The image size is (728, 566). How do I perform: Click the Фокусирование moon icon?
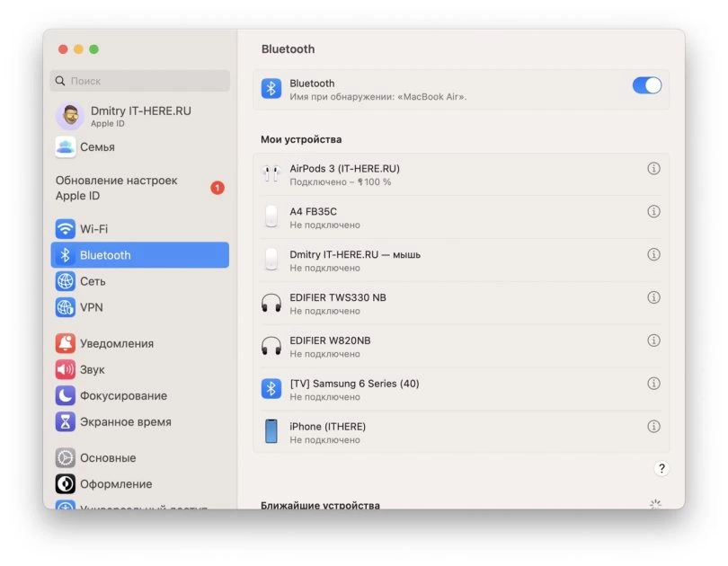tap(66, 395)
